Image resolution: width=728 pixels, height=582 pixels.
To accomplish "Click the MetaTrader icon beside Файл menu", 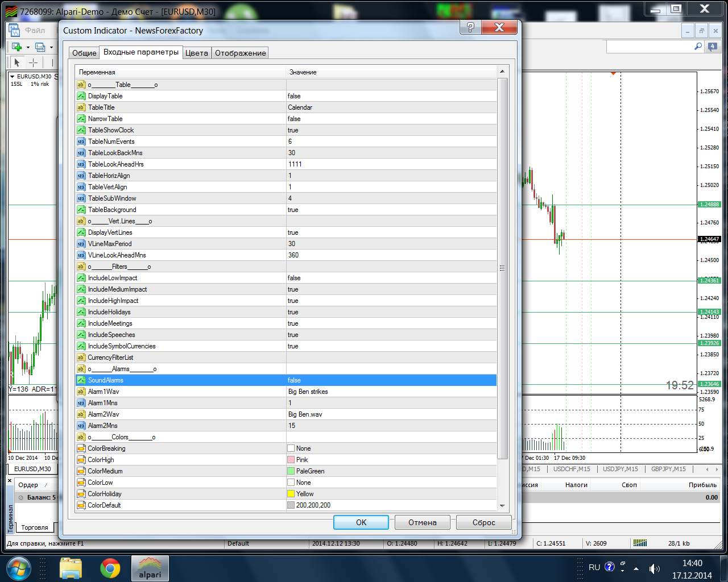I will pos(14,30).
